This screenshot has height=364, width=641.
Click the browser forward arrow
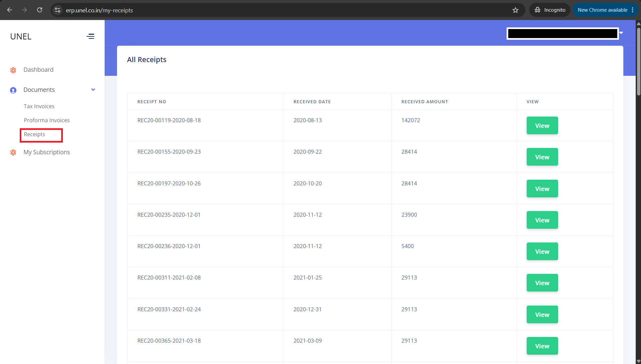[24, 10]
